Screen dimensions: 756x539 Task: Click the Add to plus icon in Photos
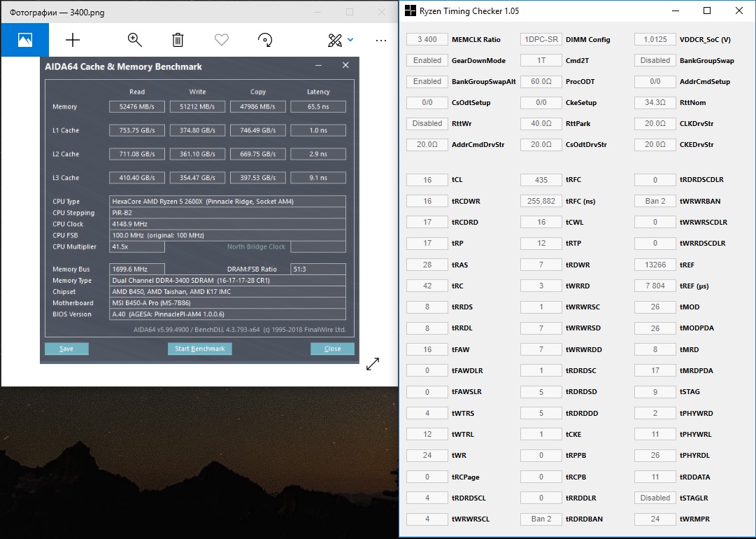tap(73, 40)
